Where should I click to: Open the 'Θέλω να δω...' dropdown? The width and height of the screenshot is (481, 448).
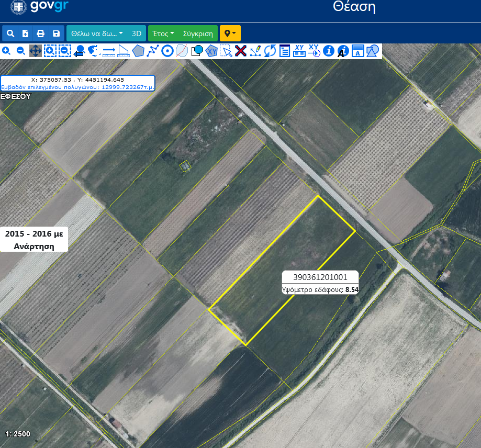click(97, 33)
